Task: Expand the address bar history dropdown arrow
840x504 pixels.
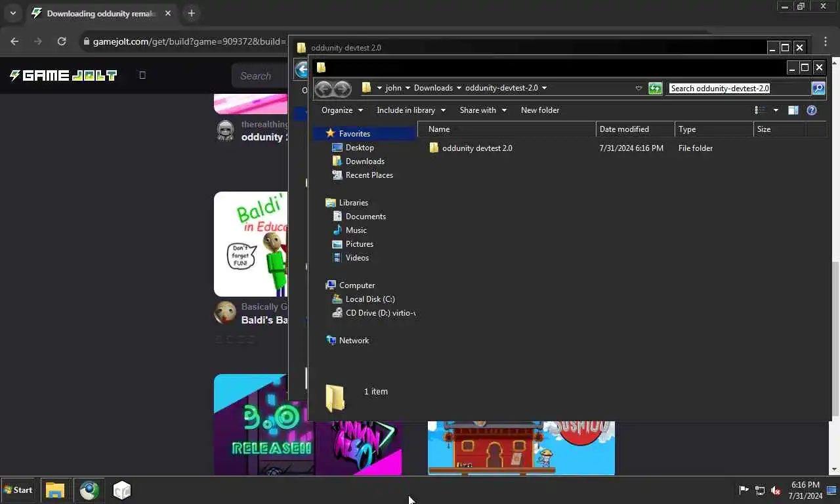Action: (639, 89)
